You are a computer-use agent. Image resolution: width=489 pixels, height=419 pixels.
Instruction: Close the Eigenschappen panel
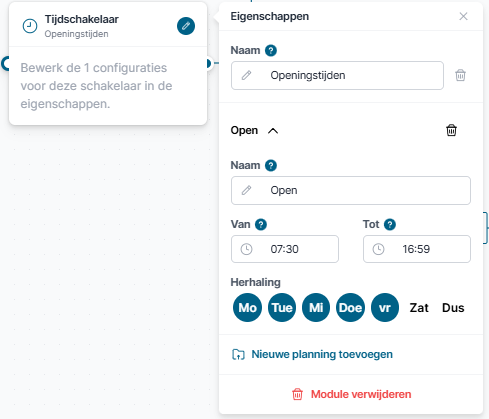click(463, 16)
